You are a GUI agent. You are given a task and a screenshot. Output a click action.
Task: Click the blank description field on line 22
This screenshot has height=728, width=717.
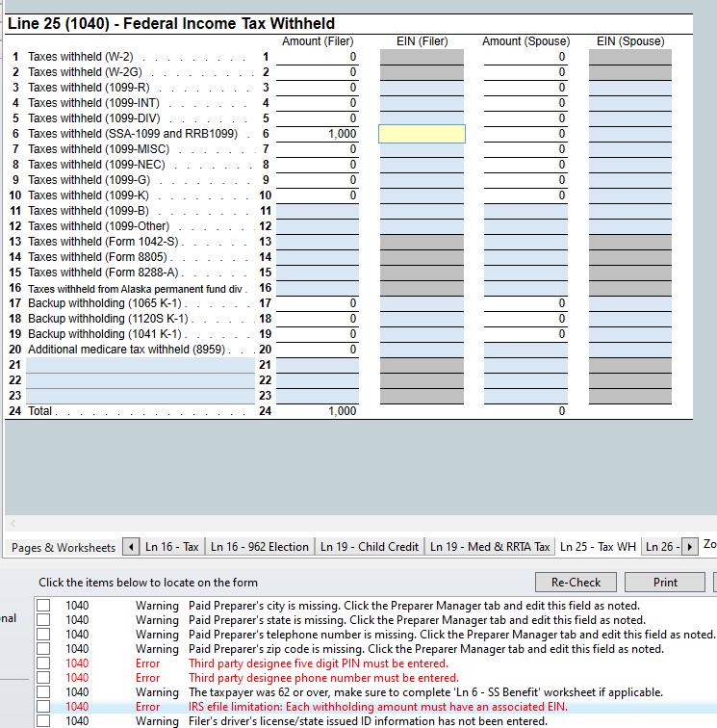[141, 380]
